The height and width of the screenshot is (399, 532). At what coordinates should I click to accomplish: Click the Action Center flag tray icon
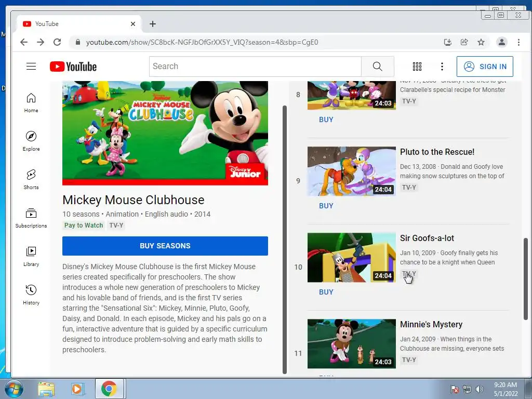(x=455, y=389)
